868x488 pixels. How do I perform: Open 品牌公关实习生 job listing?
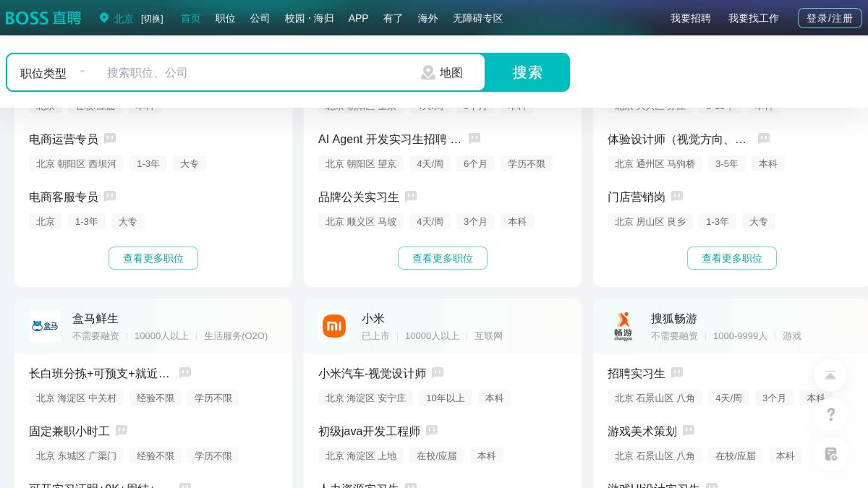[x=359, y=197]
